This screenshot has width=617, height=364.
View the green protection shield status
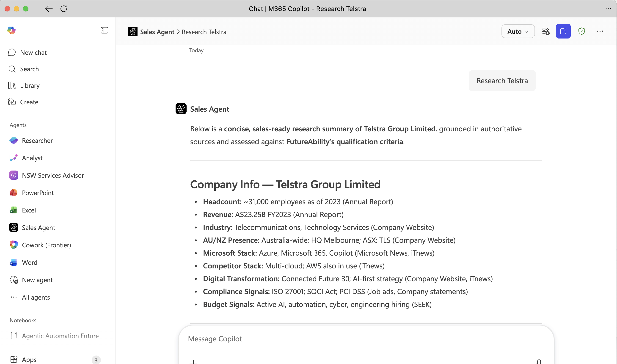coord(582,31)
